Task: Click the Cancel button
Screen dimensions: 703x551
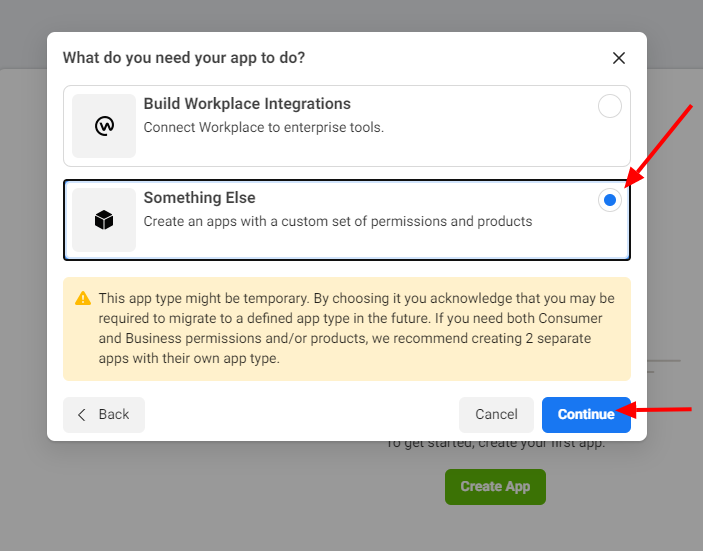Action: click(496, 415)
